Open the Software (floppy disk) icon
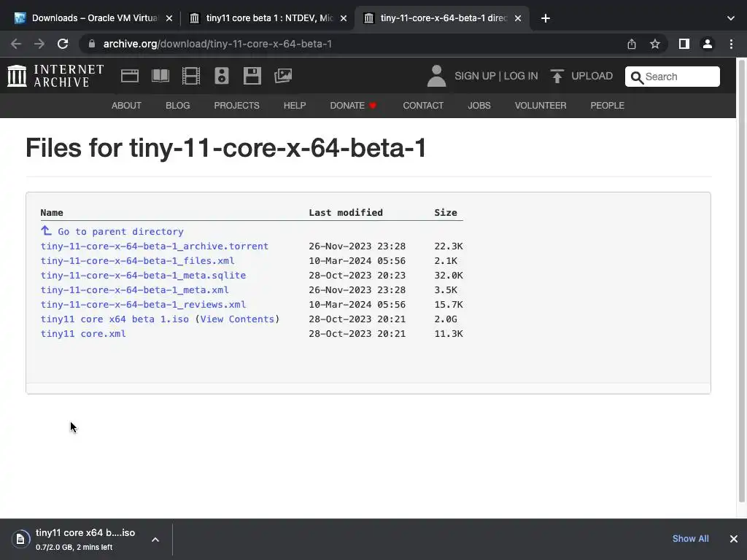 252,76
